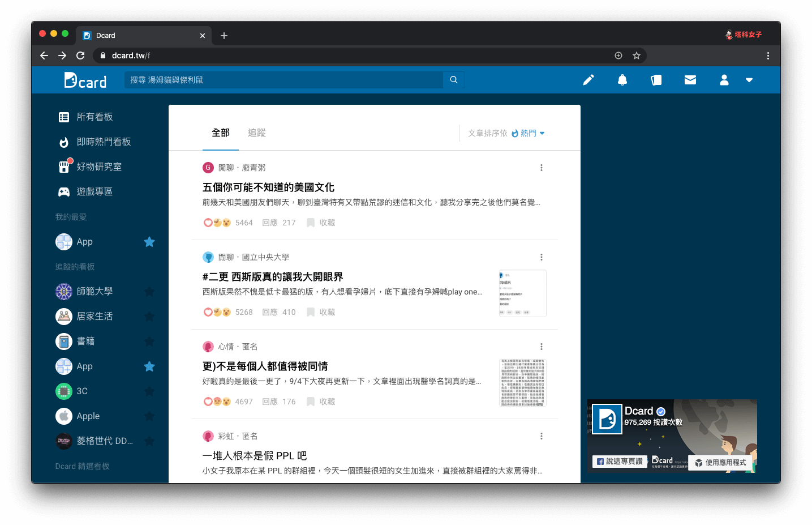The image size is (812, 525).
Task: Open the mail messages icon
Action: 690,80
